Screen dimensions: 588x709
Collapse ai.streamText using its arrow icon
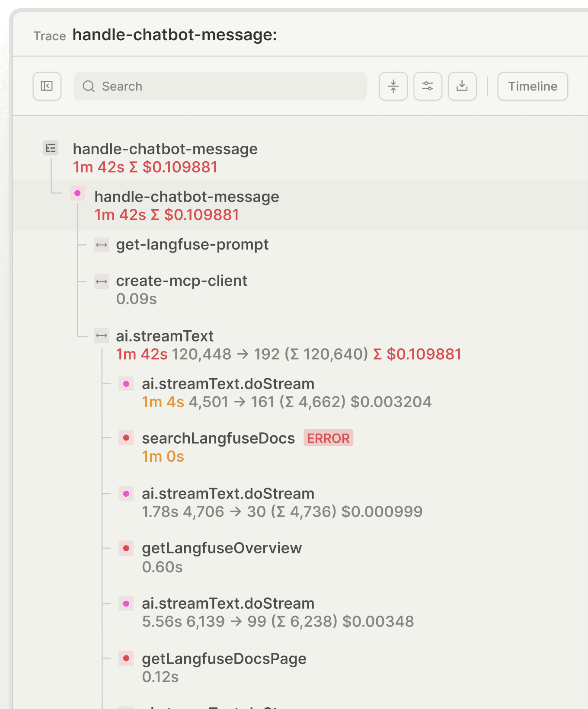[102, 335]
